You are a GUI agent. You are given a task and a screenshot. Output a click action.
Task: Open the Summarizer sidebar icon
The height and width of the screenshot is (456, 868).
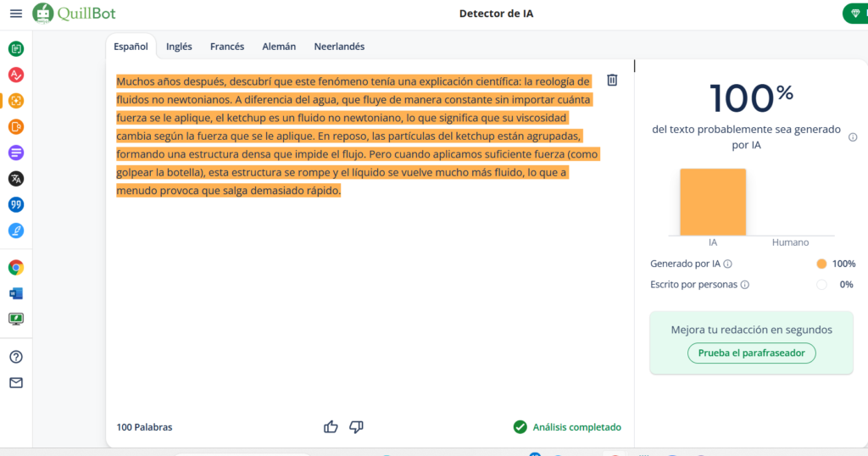16,153
